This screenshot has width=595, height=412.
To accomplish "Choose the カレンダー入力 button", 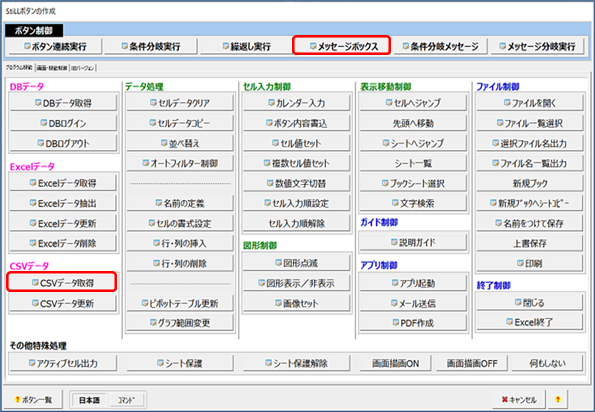I will (296, 103).
